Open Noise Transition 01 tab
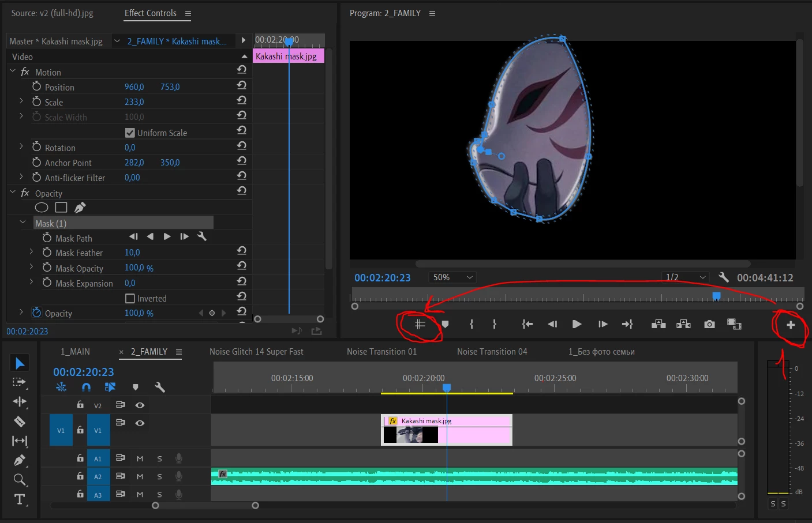 [381, 351]
